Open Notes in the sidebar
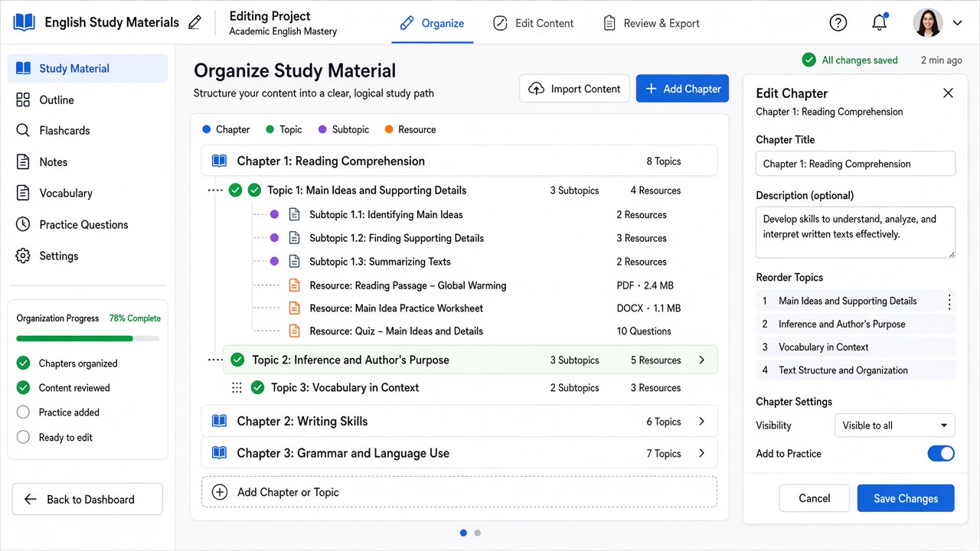 pyautogui.click(x=87, y=162)
